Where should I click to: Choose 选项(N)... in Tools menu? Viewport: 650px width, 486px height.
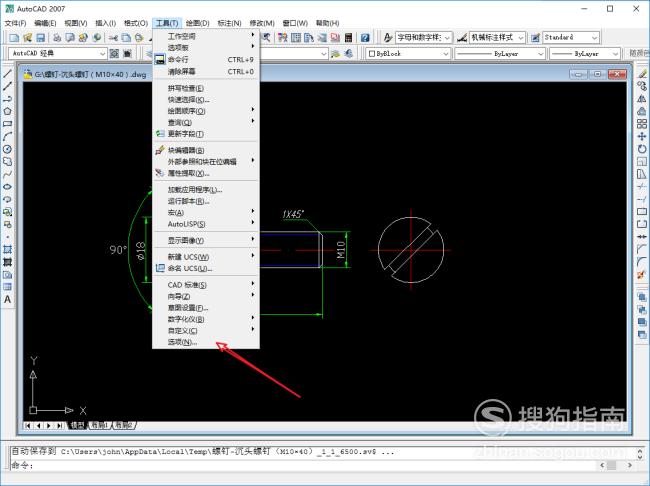(x=206, y=342)
